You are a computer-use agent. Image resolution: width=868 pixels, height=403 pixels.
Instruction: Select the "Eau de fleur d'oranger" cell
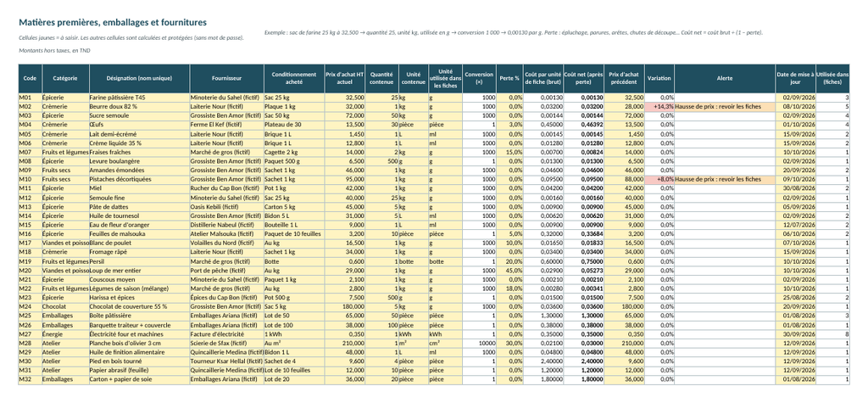click(x=140, y=225)
